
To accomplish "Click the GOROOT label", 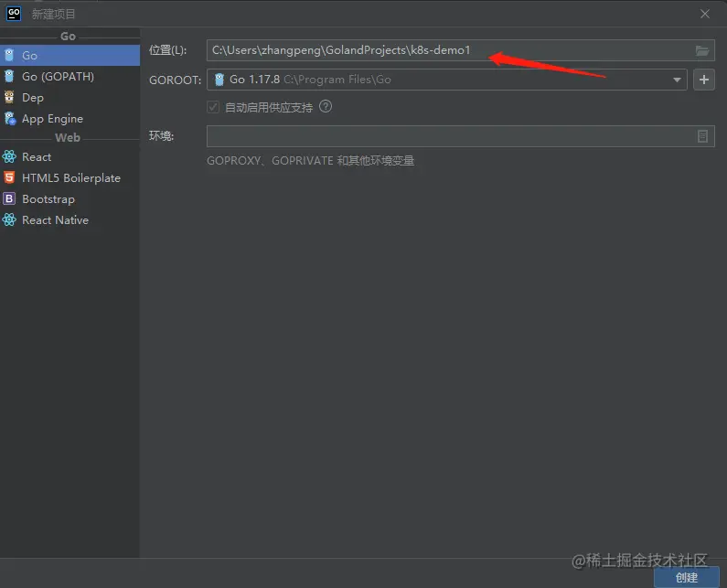I will coord(175,80).
